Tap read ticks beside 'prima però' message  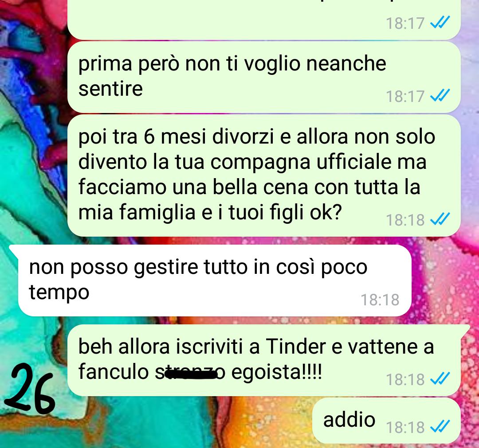click(440, 95)
